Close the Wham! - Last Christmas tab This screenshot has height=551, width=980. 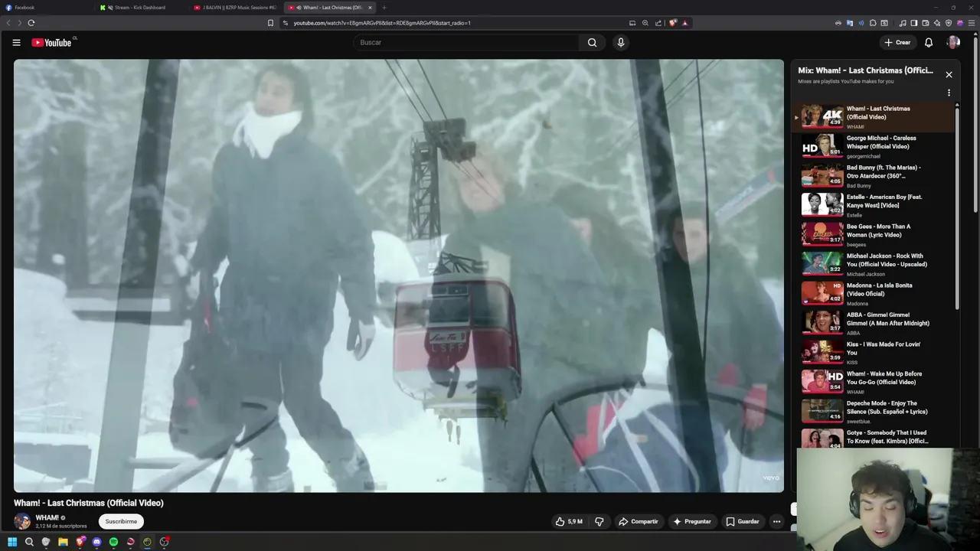pos(370,8)
